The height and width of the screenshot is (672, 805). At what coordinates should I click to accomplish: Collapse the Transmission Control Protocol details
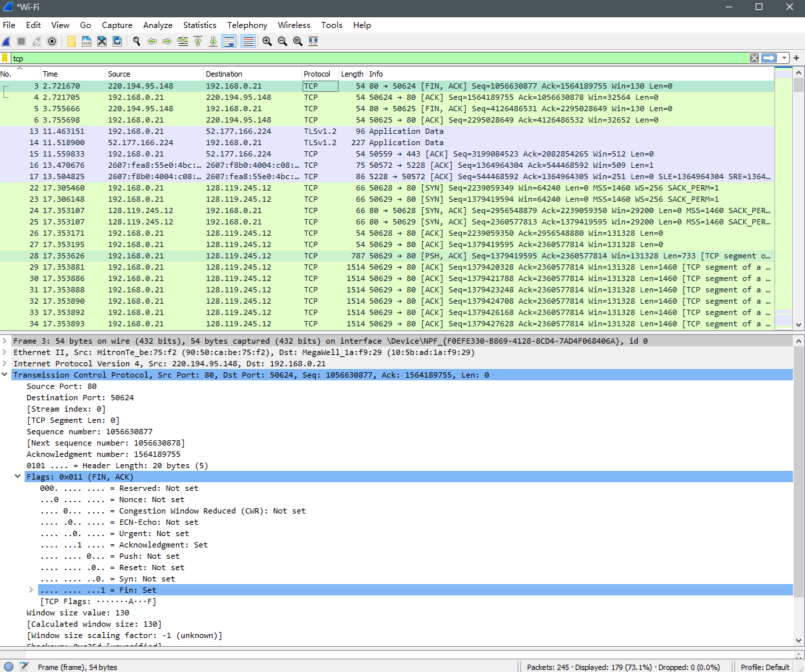click(x=5, y=374)
